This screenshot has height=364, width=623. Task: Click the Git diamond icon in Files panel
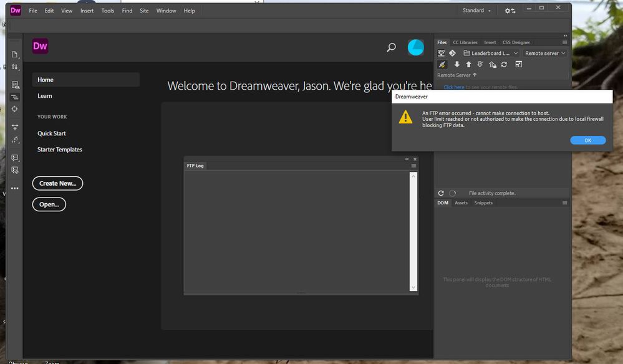pyautogui.click(x=452, y=53)
